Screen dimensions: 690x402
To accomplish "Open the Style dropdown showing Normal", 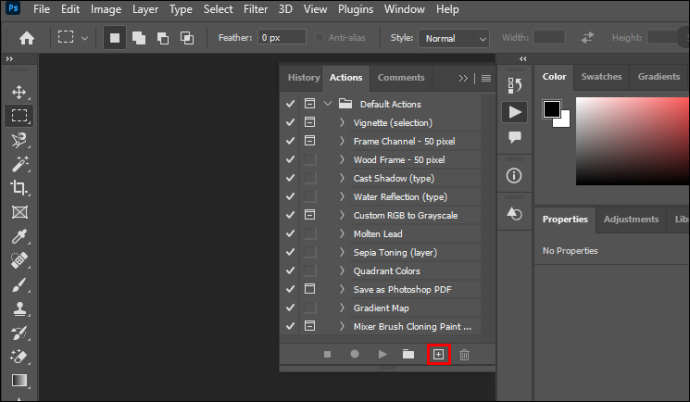I will click(x=454, y=38).
